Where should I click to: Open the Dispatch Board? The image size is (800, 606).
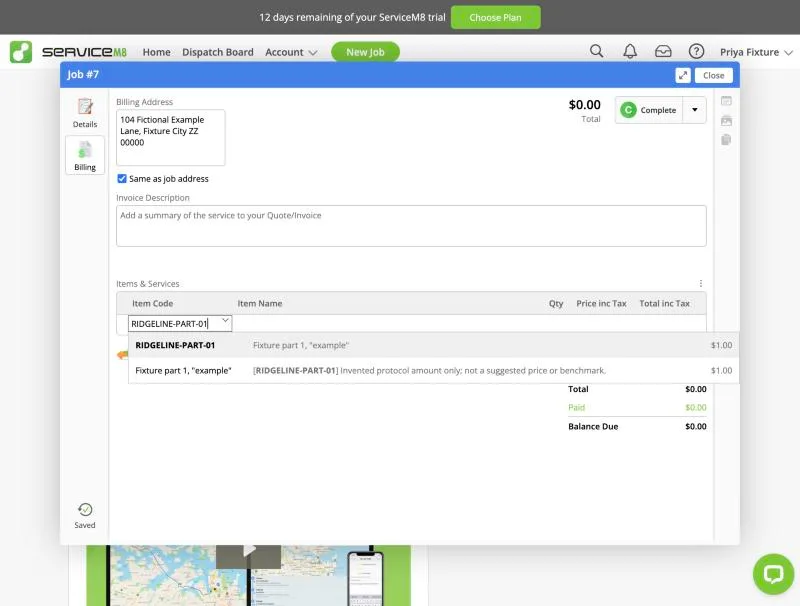point(217,52)
